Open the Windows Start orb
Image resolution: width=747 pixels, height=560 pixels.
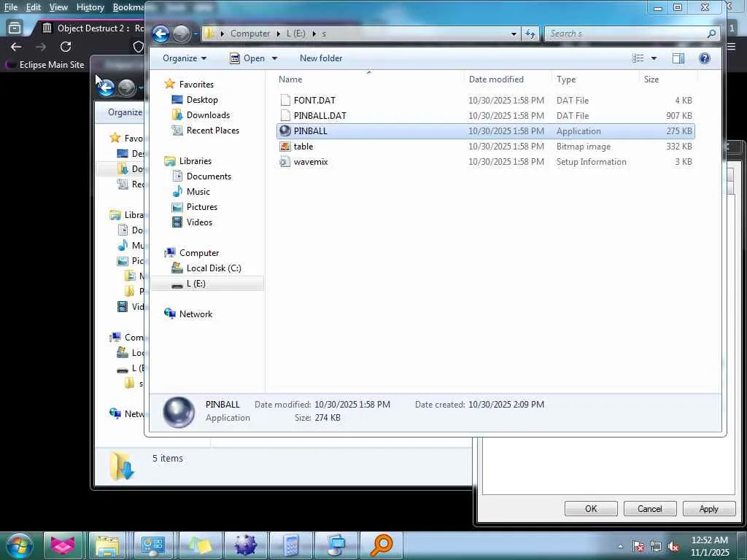tap(20, 545)
